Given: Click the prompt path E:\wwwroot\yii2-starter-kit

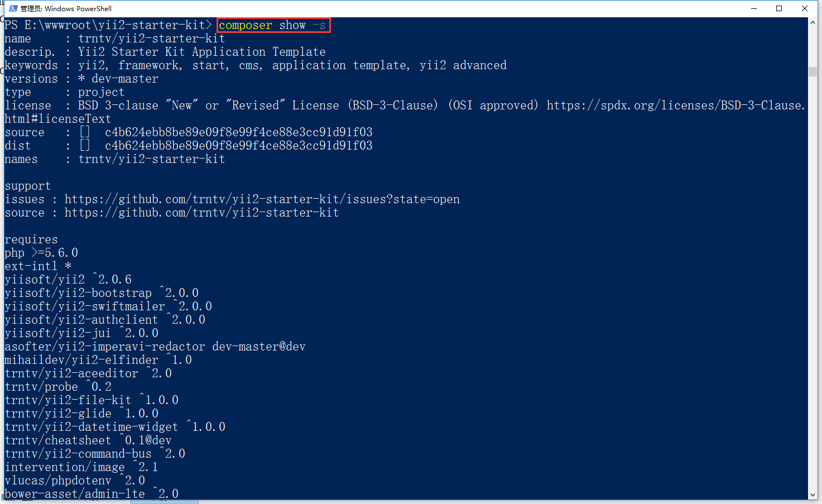Looking at the screenshot, I should tap(115, 25).
